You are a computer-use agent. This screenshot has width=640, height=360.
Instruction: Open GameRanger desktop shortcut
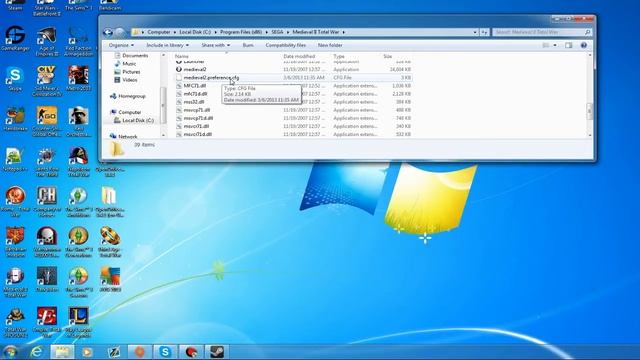[15, 39]
